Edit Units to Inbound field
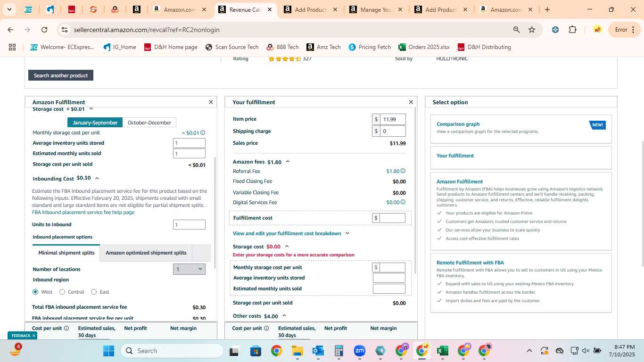The width and height of the screenshot is (644, 362). tap(189, 225)
